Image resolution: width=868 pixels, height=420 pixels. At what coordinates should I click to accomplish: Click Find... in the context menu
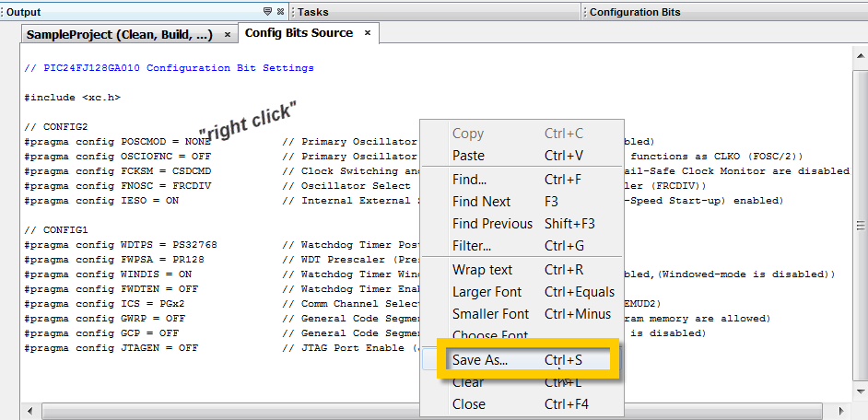point(469,180)
